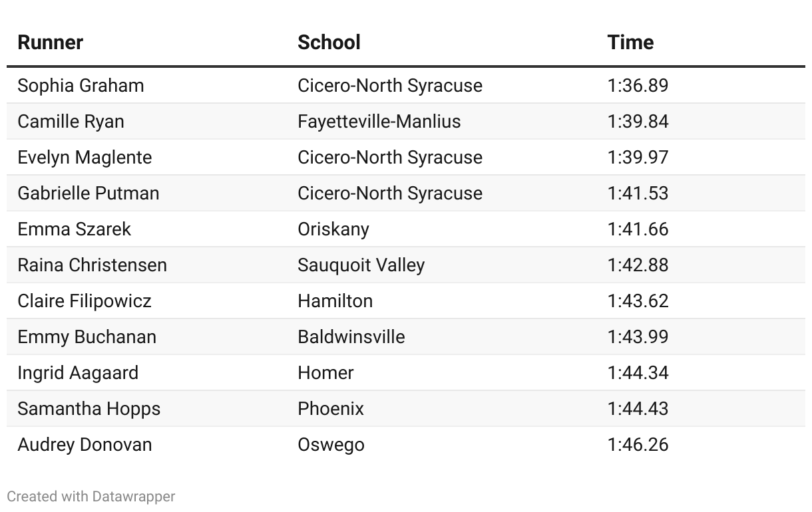Click Gabrielle Putman's row name
812x512 pixels.
click(x=89, y=193)
